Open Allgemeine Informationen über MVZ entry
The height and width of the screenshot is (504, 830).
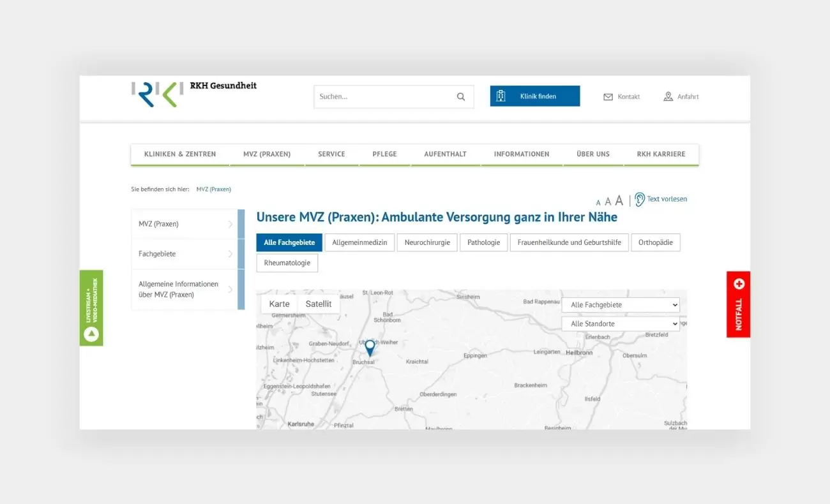point(185,289)
